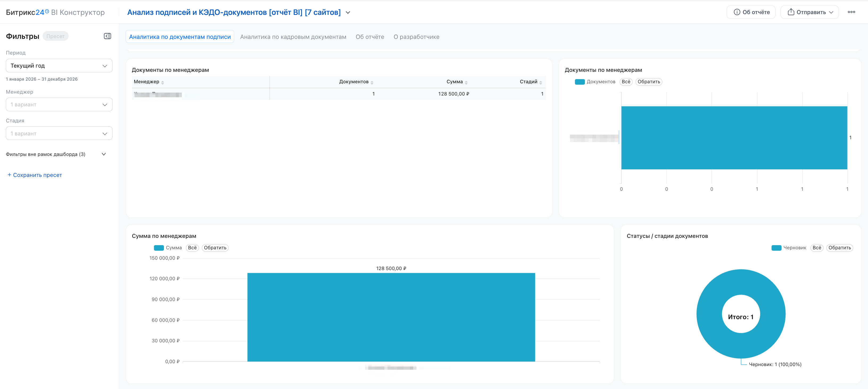Click the share icon in Отправить button

pos(791,12)
